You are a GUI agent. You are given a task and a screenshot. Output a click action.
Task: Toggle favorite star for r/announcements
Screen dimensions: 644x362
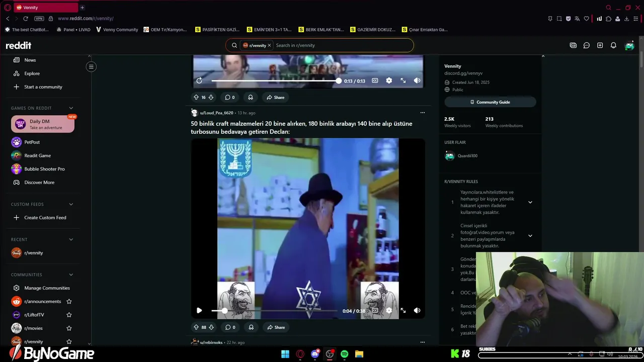pos(69,302)
